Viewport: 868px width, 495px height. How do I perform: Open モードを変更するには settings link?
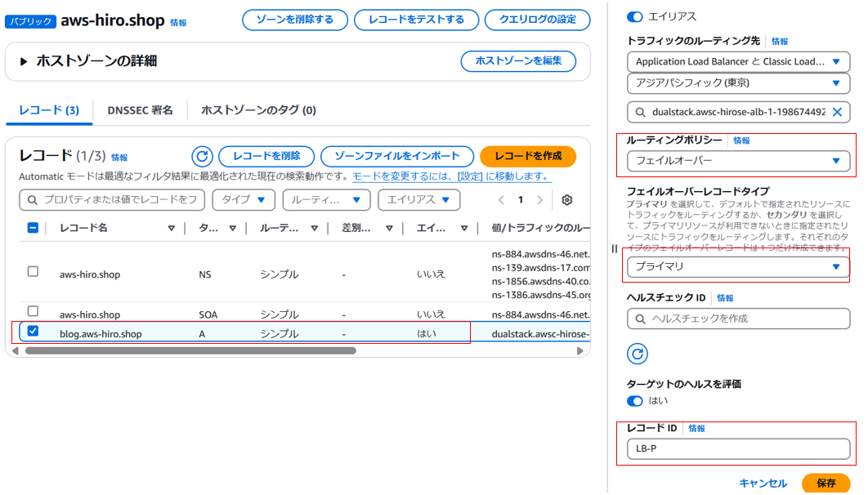[451, 176]
